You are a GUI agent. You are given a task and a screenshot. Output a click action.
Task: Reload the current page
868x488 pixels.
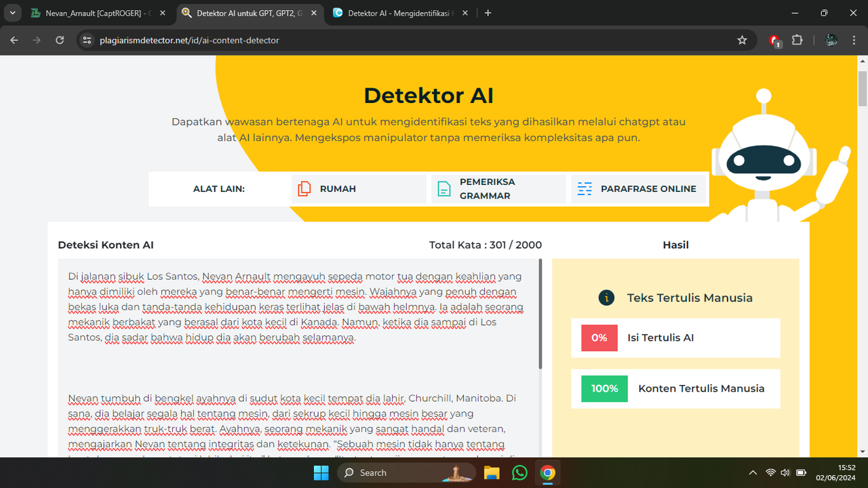[60, 40]
